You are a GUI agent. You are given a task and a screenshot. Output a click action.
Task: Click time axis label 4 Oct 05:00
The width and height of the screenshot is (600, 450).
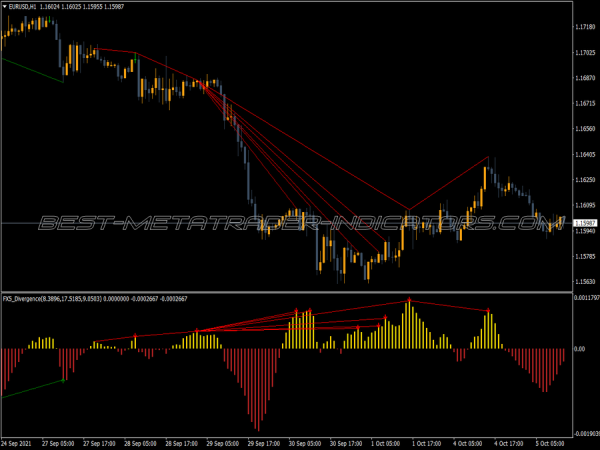pyautogui.click(x=468, y=444)
